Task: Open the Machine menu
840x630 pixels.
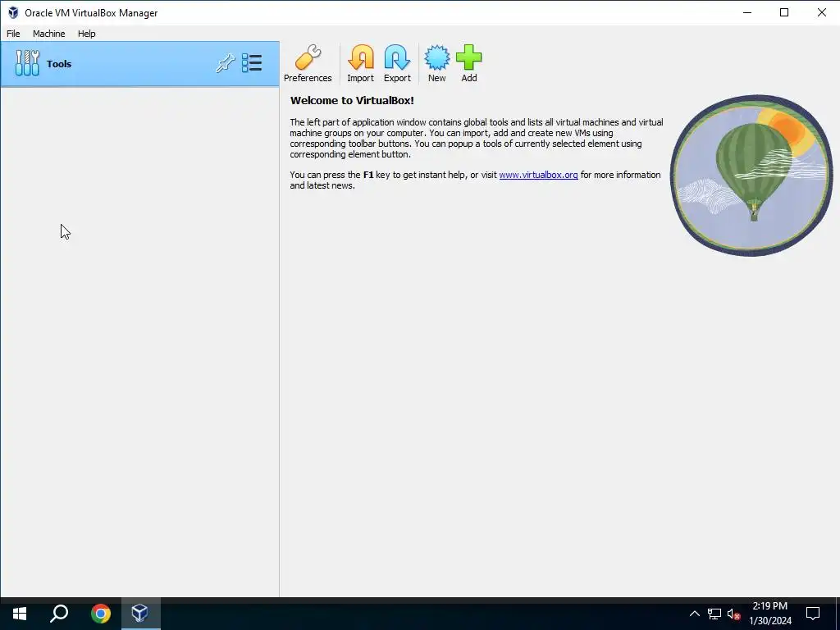Action: click(x=48, y=33)
